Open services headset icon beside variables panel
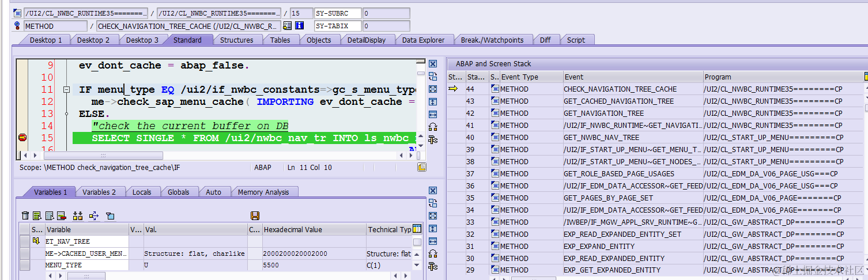 coord(433,254)
